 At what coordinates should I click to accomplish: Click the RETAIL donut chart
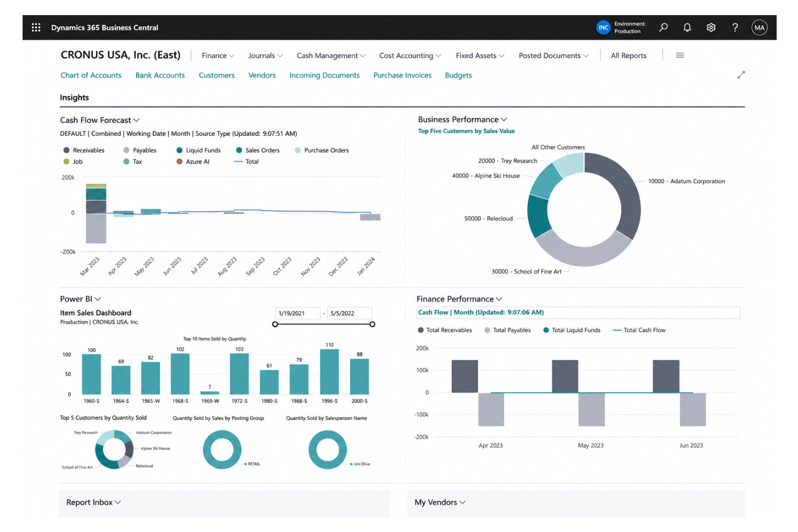tap(222, 450)
